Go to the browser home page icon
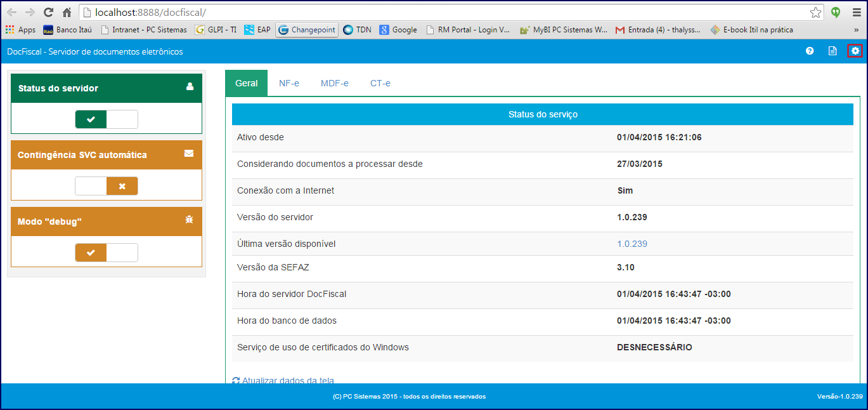 (x=67, y=12)
